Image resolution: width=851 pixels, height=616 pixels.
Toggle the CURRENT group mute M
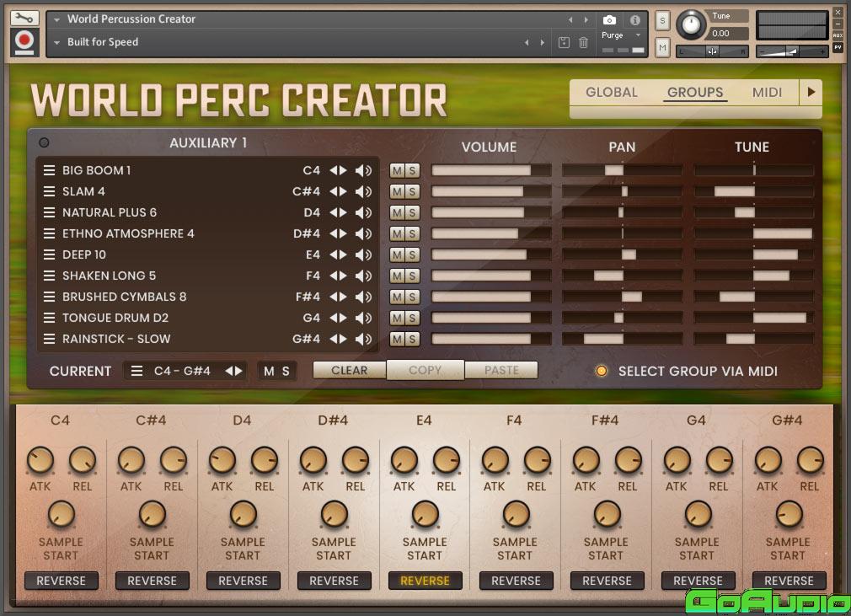point(269,372)
